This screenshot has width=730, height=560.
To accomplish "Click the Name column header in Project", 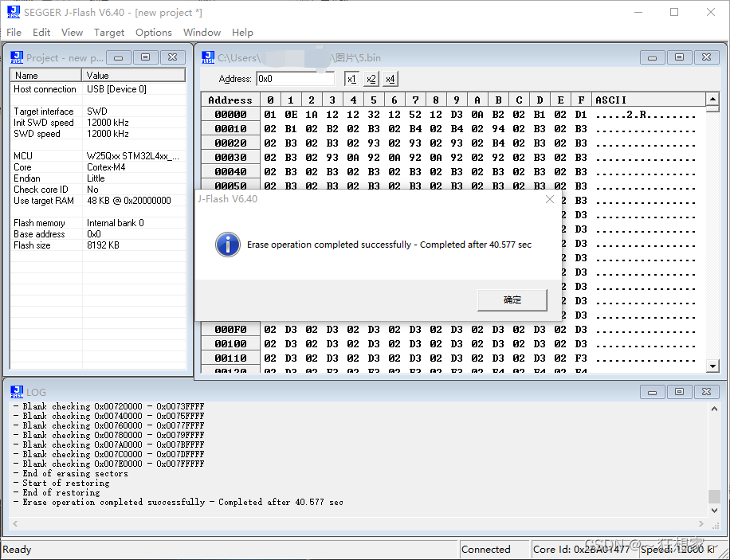I will [46, 76].
